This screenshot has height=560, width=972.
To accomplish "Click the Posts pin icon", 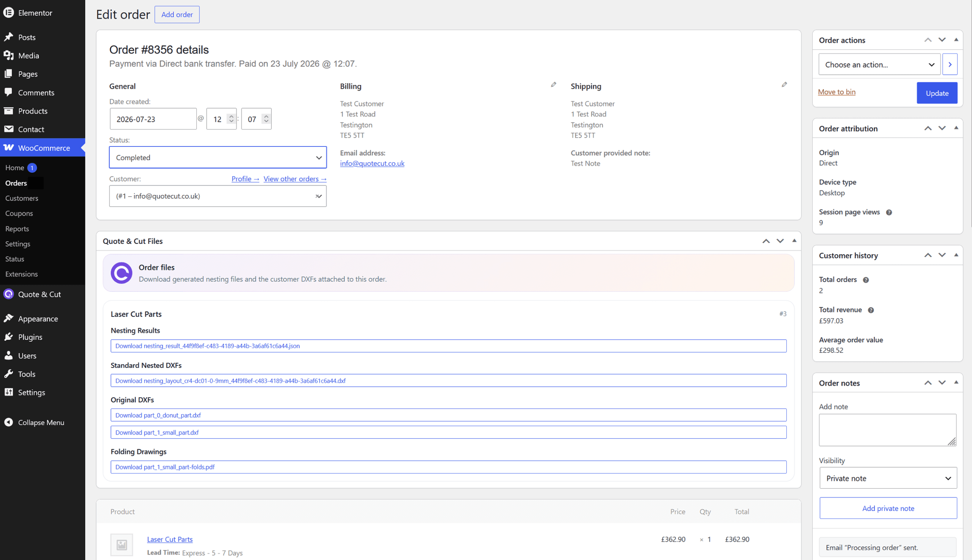I will (x=8, y=37).
